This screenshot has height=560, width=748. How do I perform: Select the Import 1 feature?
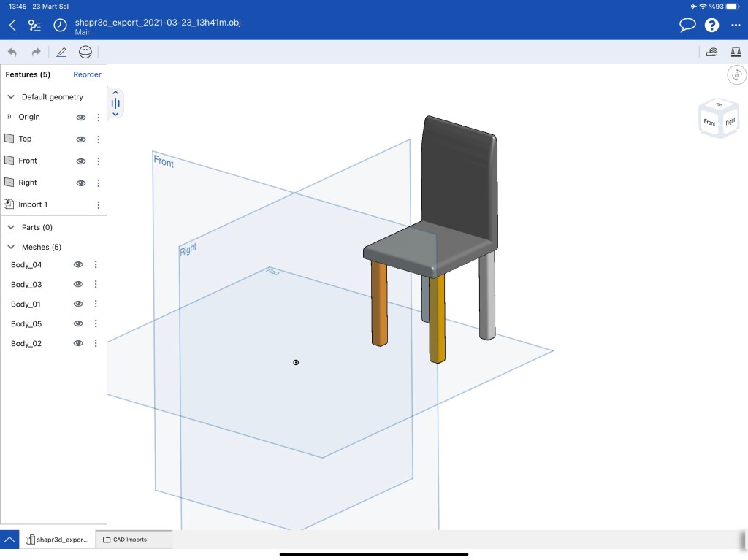click(33, 204)
